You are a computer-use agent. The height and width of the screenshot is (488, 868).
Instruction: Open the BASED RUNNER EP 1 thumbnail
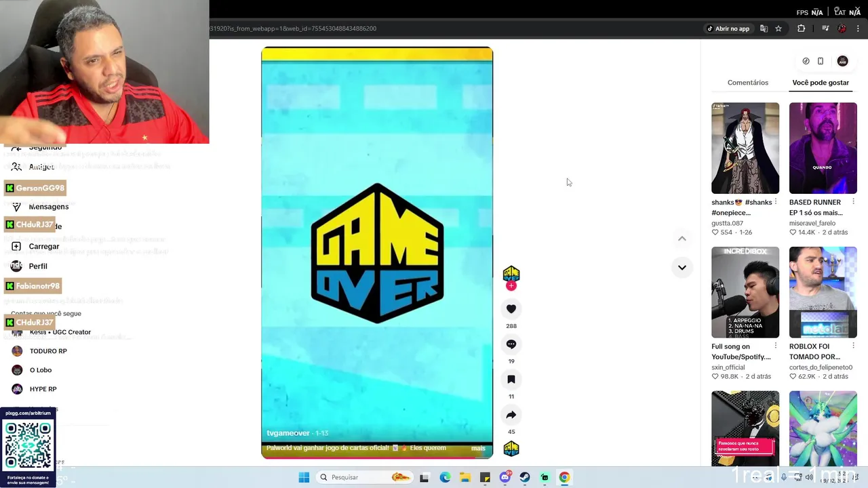tap(823, 148)
